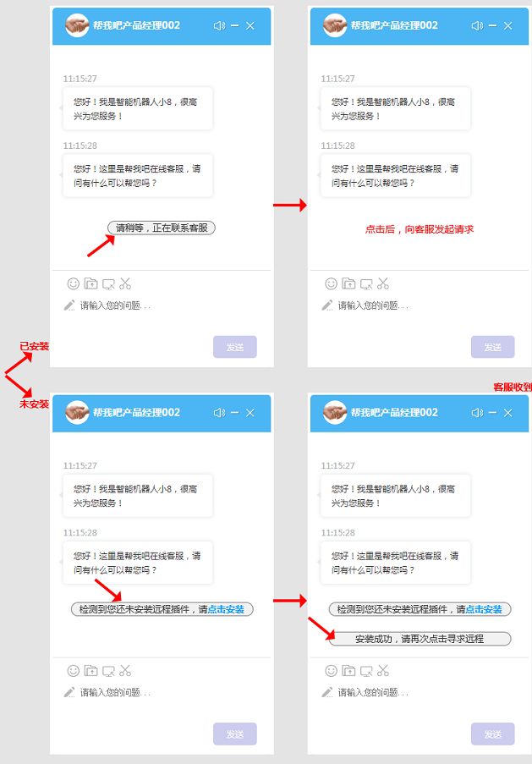Toggle speaker icon in top-right chat window
Viewport: 532px width, 764px height.
pos(477,26)
